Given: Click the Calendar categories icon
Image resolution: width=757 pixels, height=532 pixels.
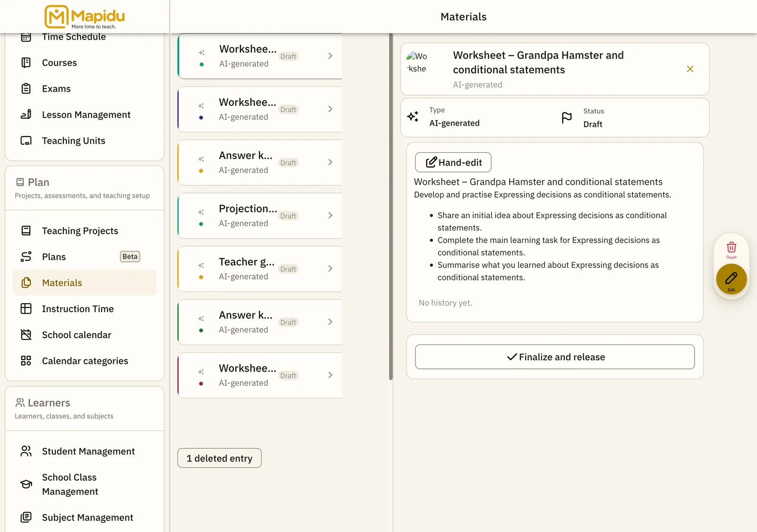Looking at the screenshot, I should [x=26, y=361].
